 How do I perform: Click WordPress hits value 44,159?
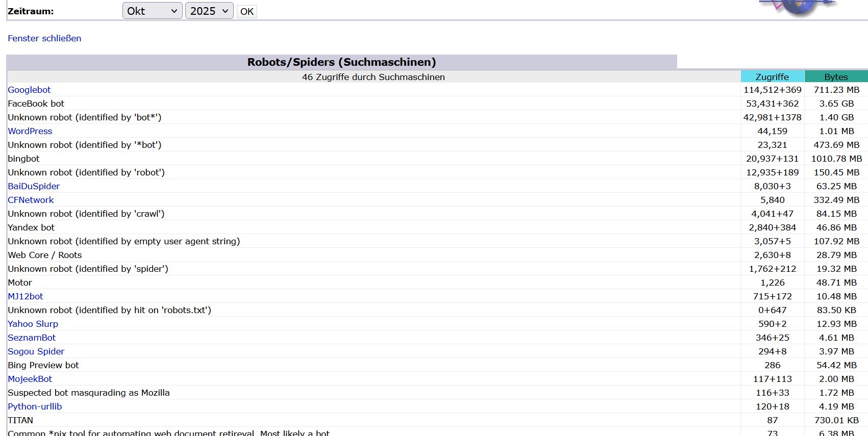point(772,131)
